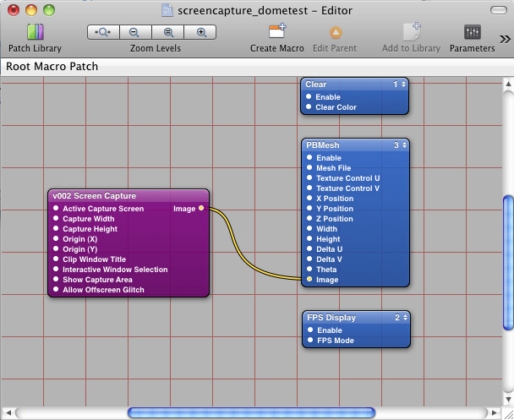Click the vertical scrollbar thumb
This screenshot has width=514, height=420.
(x=508, y=263)
